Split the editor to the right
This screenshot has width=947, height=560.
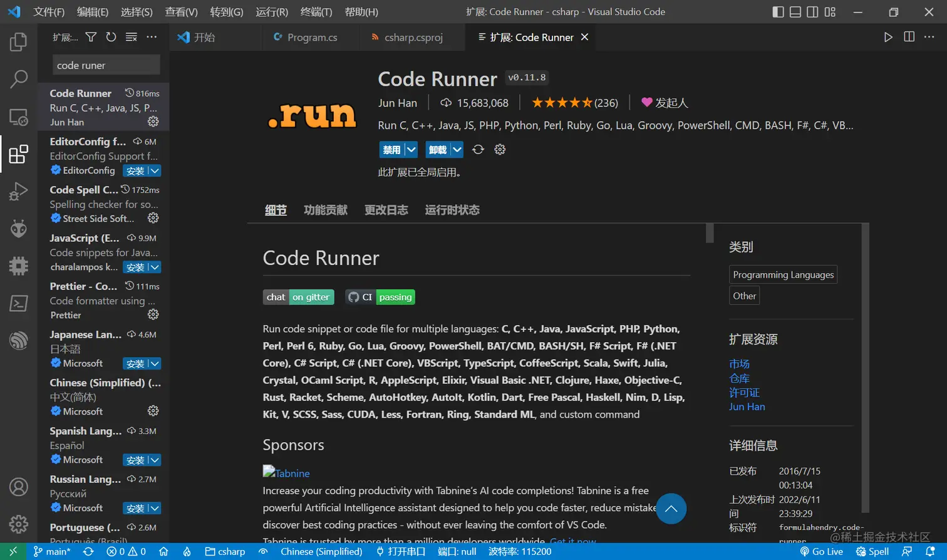point(909,37)
